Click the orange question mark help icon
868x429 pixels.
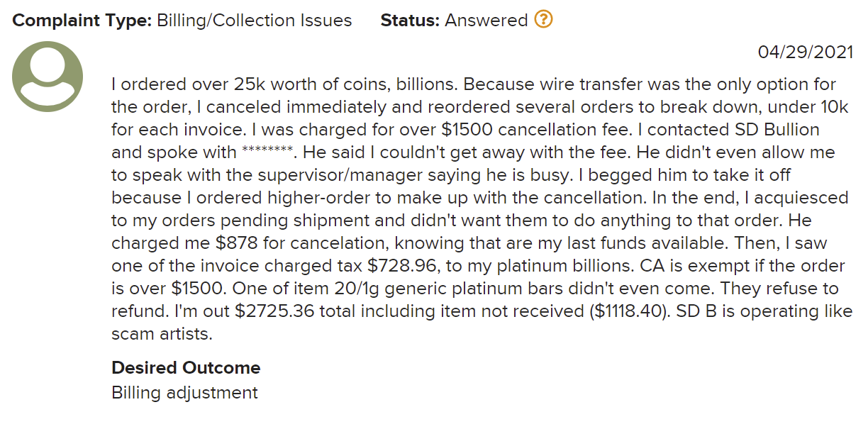pyautogui.click(x=543, y=20)
